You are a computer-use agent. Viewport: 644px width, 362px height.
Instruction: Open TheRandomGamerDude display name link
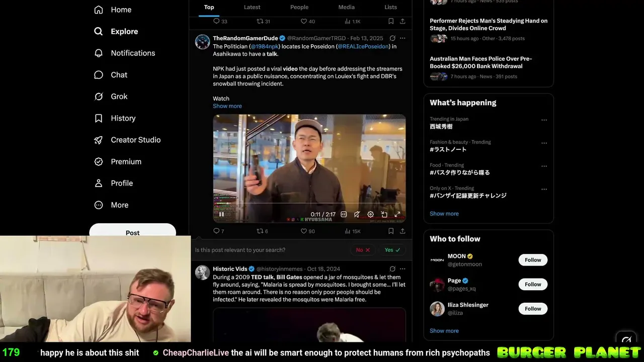pos(246,38)
